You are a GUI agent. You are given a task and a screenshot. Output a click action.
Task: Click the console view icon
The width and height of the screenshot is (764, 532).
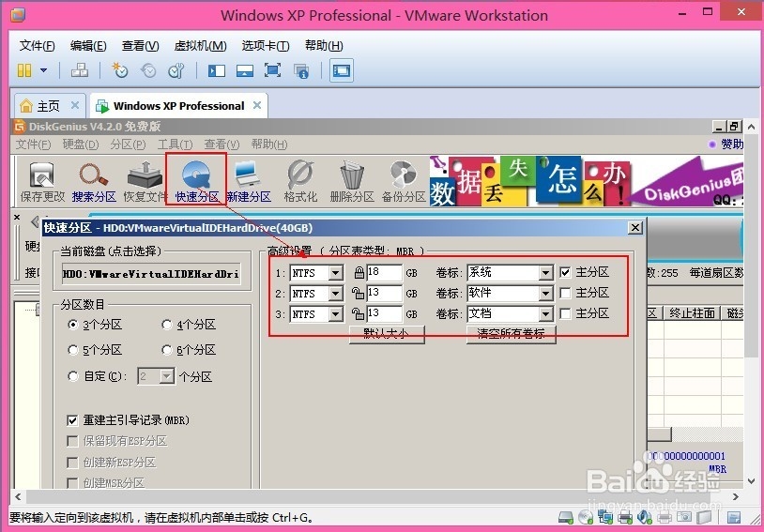341,70
